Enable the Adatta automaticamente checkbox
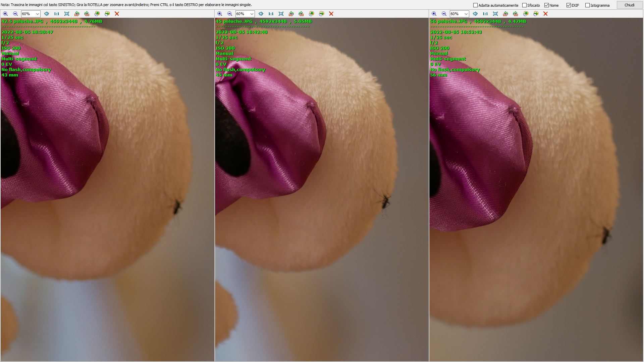 click(475, 5)
